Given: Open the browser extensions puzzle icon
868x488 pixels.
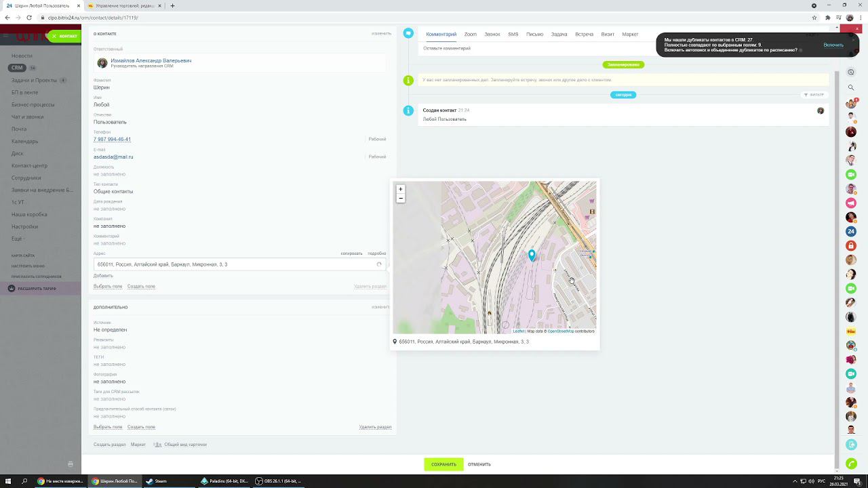Looking at the screenshot, I should click(x=828, y=18).
